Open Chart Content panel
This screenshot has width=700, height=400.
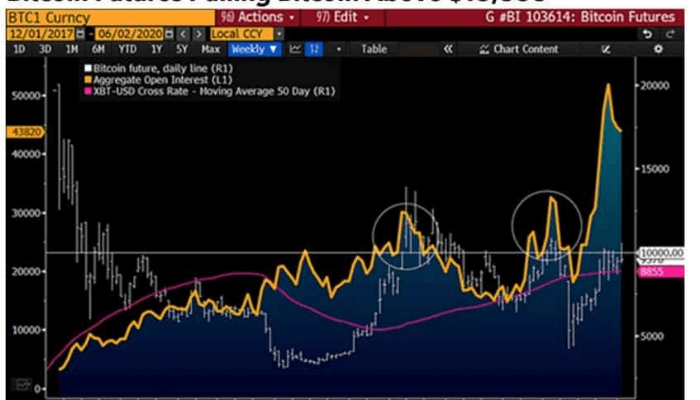(519, 49)
